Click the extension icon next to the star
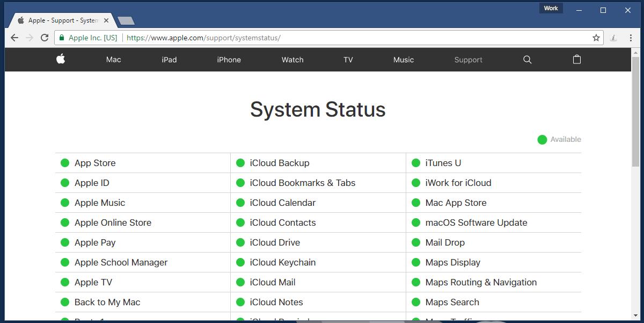This screenshot has height=323, width=644. coord(613,38)
